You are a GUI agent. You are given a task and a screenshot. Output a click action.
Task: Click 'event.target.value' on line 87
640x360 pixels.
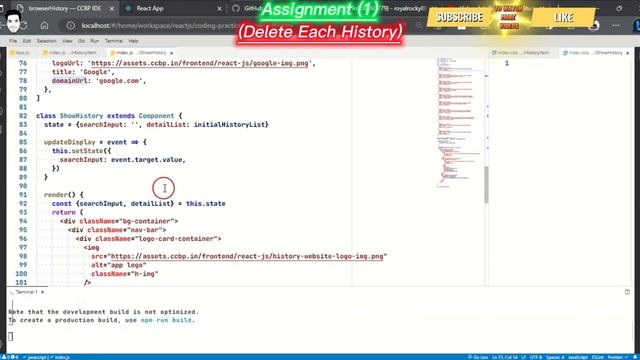click(x=147, y=160)
